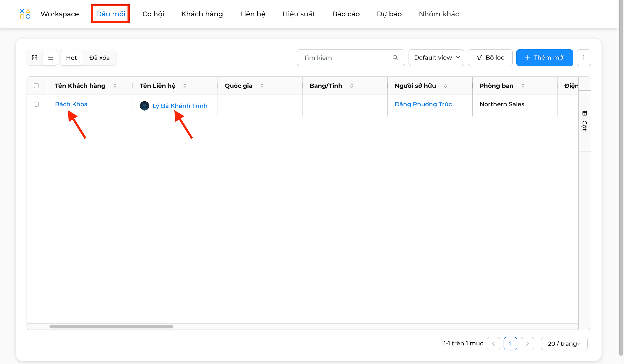Switch to list view

[50, 58]
